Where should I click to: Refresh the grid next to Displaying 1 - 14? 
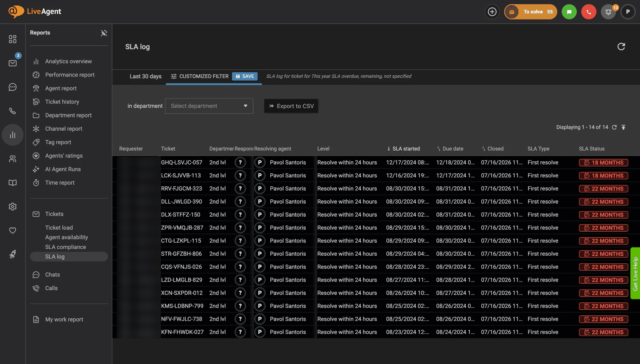click(614, 127)
